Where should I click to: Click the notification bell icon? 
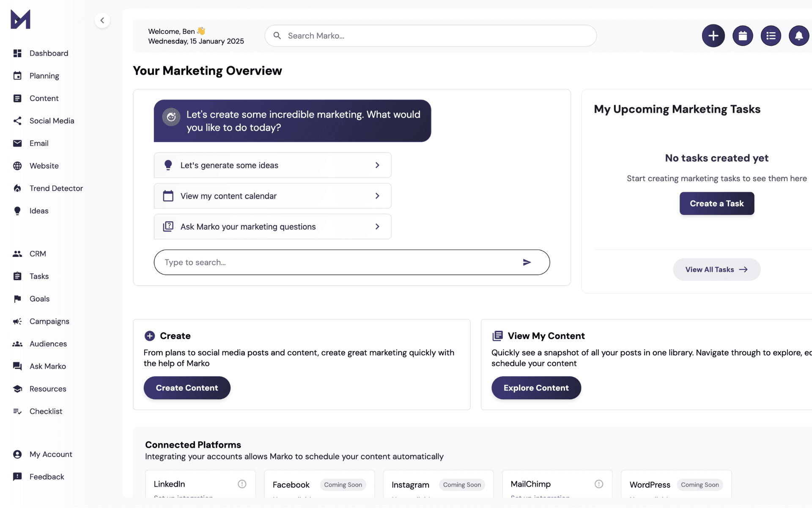click(x=799, y=36)
